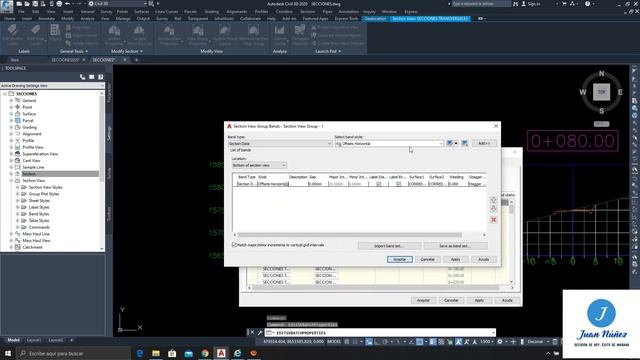Expand the Profile View node in tree
This screenshot has width=640, height=360.
[11, 147]
